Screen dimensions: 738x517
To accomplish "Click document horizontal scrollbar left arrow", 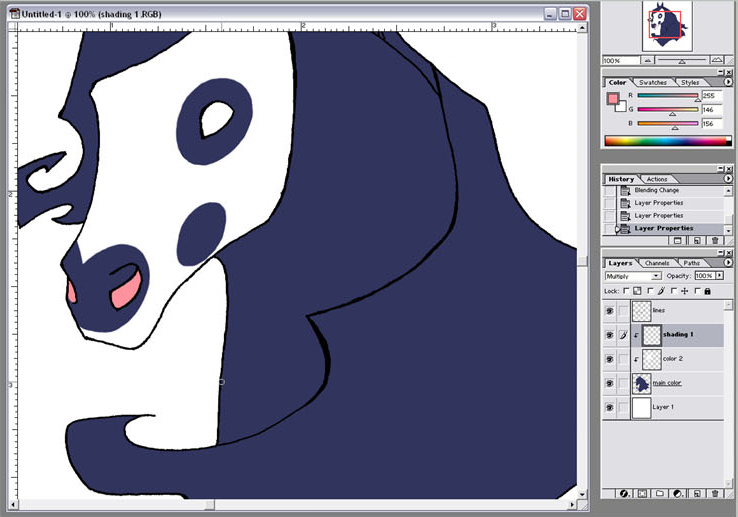I will pyautogui.click(x=13, y=505).
